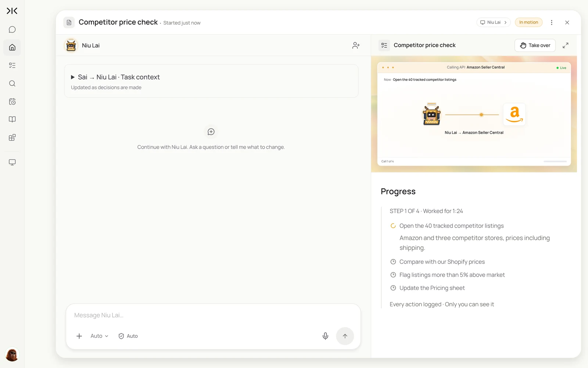588x368 pixels.
Task: Focus the Message Niu Lai input field
Action: 213,315
